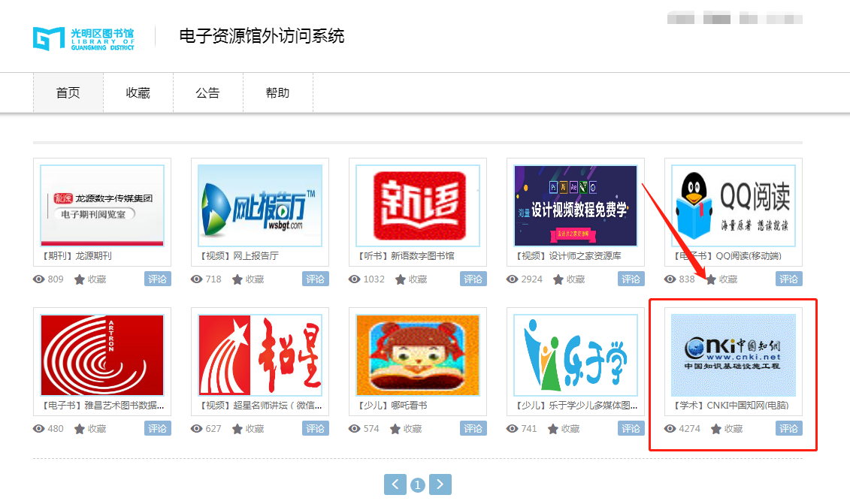
Task: Click the 评论 button under 网上报告厅
Action: (316, 279)
